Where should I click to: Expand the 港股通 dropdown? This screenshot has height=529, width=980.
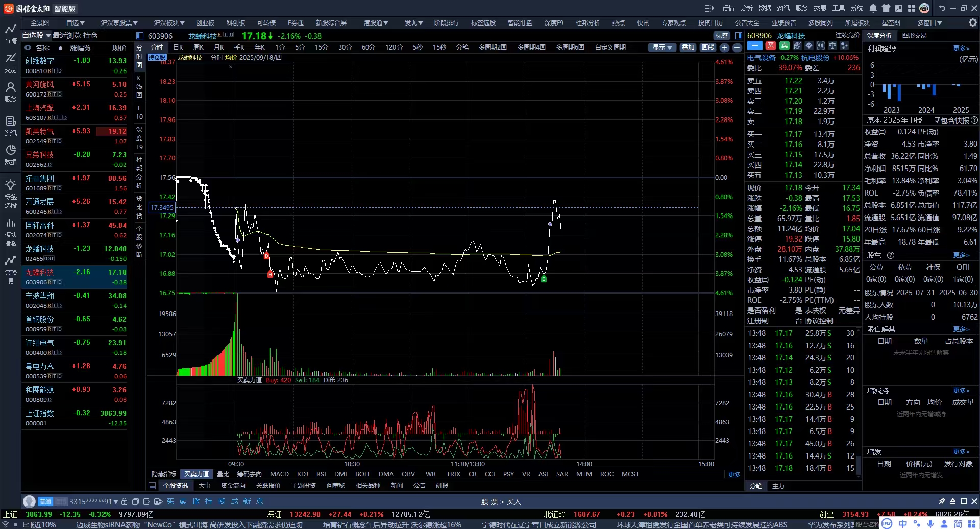376,23
